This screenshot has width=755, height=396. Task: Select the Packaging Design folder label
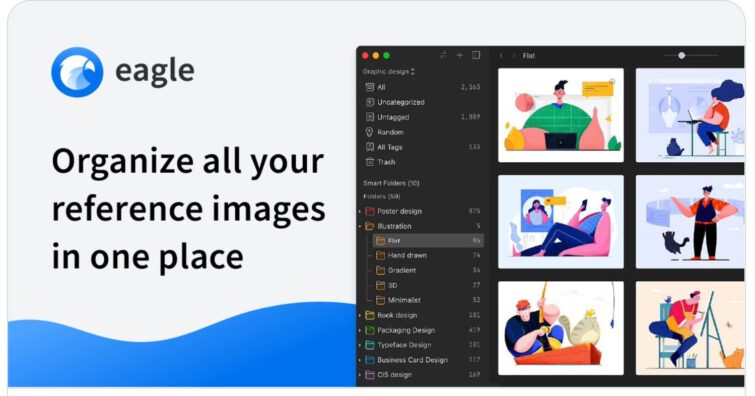click(406, 330)
